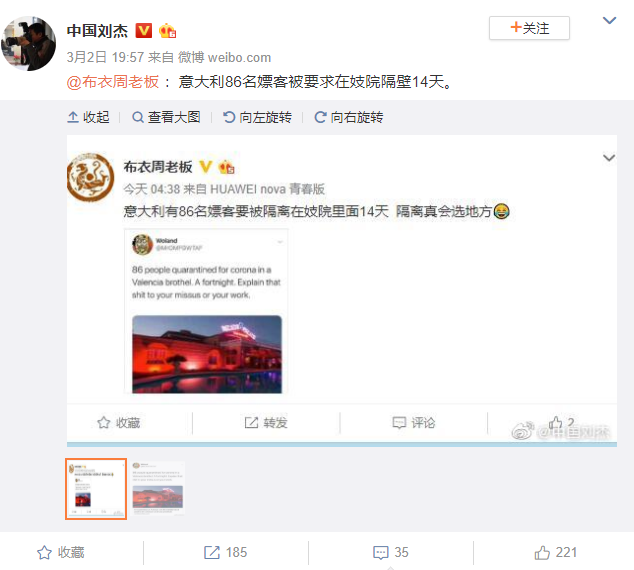Click 中国刘杰 profile avatar photo
Screen dimensions: 634x570
[x=29, y=44]
